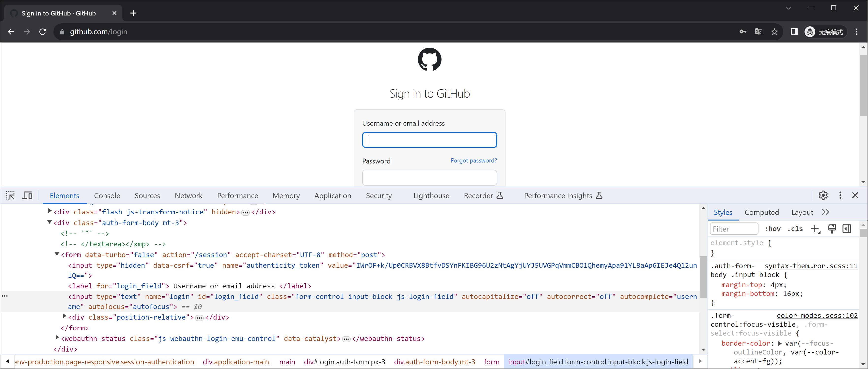This screenshot has width=868, height=369.
Task: Activate the inspect element picker
Action: [x=10, y=195]
